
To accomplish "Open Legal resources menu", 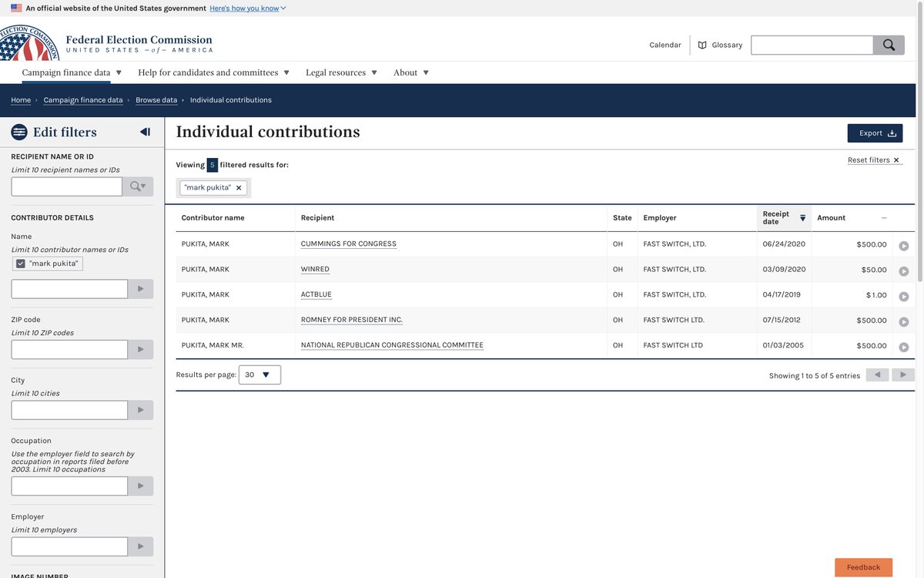I will [342, 72].
